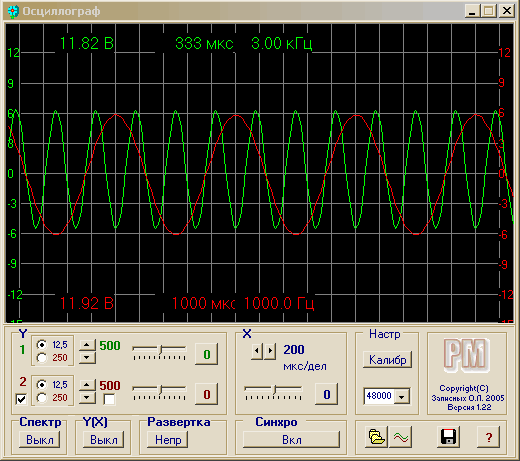This screenshot has height=461, width=520.
Task: Open help with the question mark button
Action: [488, 437]
